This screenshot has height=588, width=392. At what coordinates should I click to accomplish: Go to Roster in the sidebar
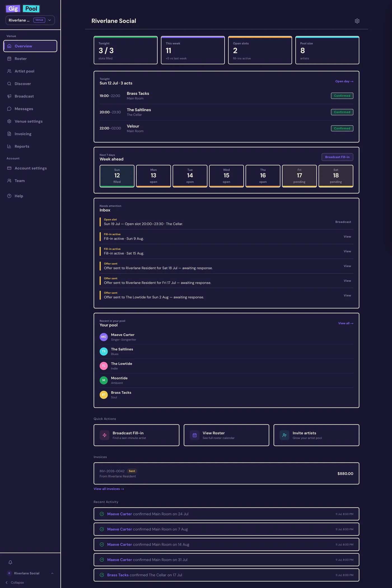coord(30,59)
